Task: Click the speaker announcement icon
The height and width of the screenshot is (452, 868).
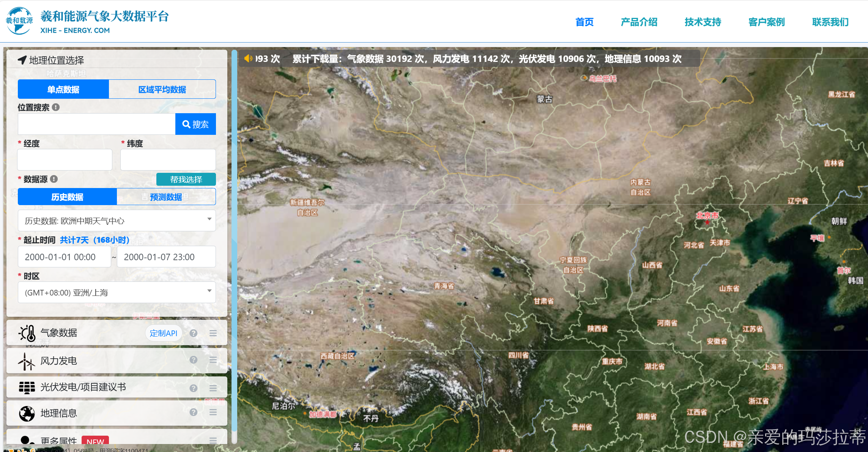Action: 248,58
